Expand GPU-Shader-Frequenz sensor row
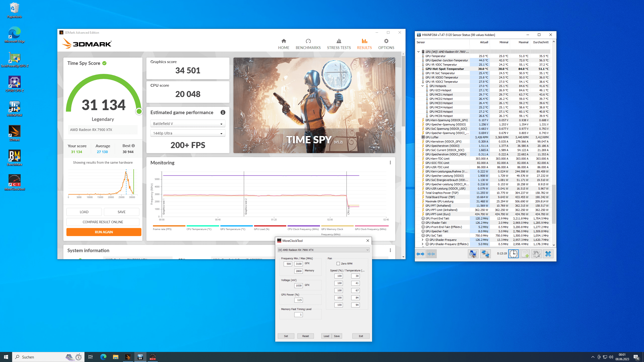This screenshot has width=644, height=362. click(423, 240)
